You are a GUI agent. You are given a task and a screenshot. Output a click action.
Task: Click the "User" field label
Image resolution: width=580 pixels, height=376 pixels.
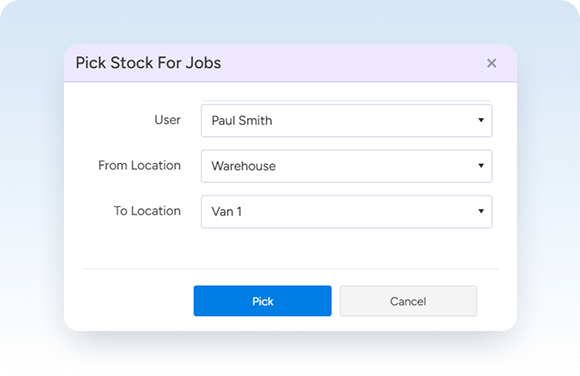click(168, 120)
